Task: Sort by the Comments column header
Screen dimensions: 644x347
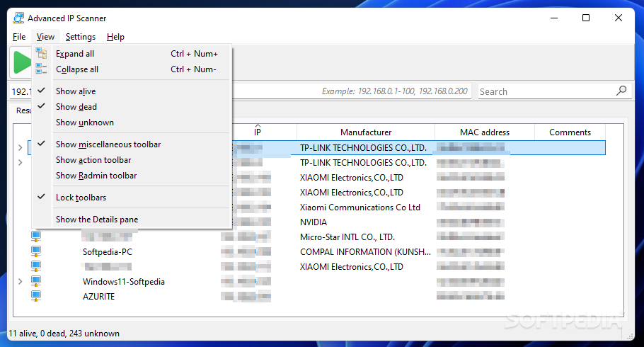Action: [x=570, y=132]
